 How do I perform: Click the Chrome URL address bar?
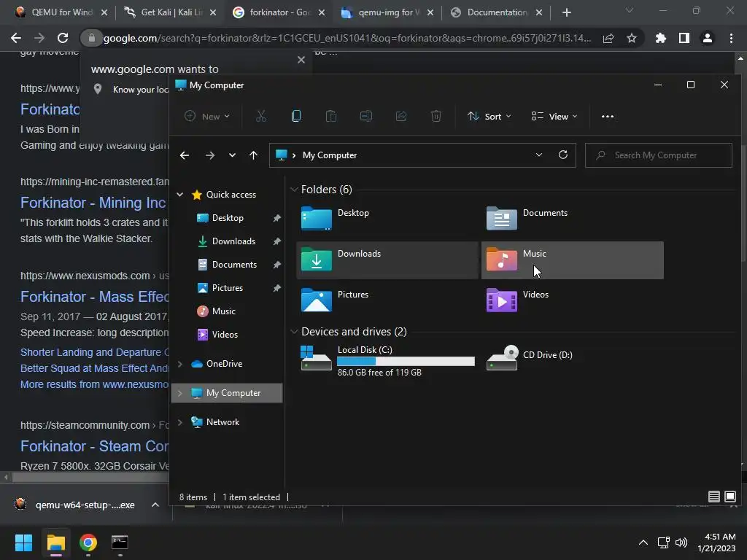(348, 38)
